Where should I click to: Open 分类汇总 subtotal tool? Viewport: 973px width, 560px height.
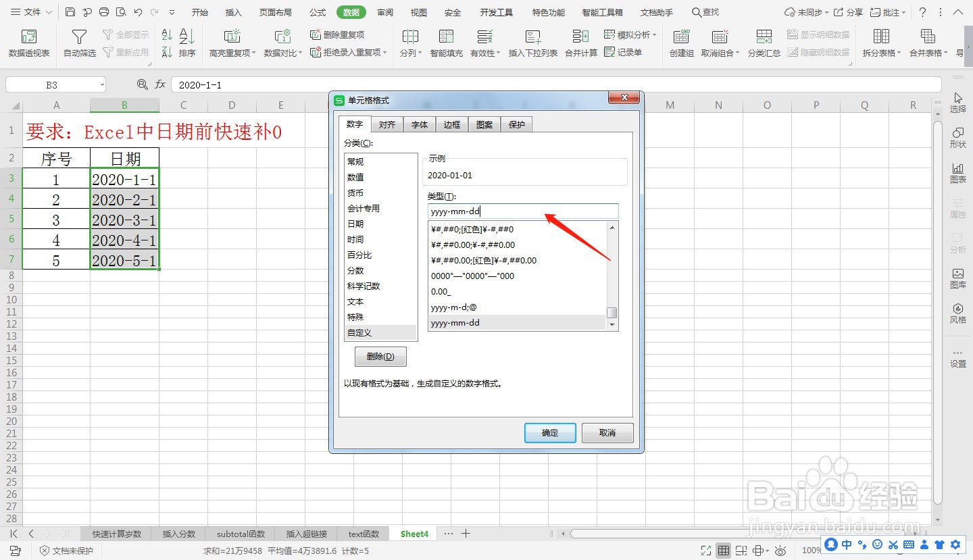coord(764,43)
